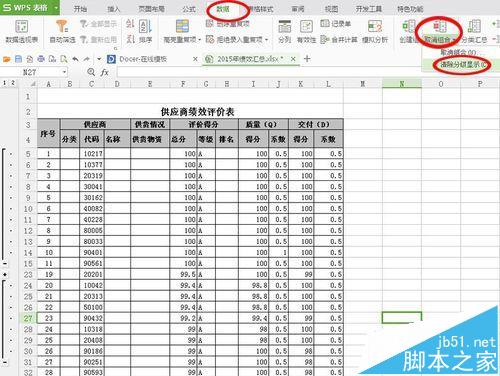
Task: Click the 创建组 create group icon
Action: (x=409, y=27)
